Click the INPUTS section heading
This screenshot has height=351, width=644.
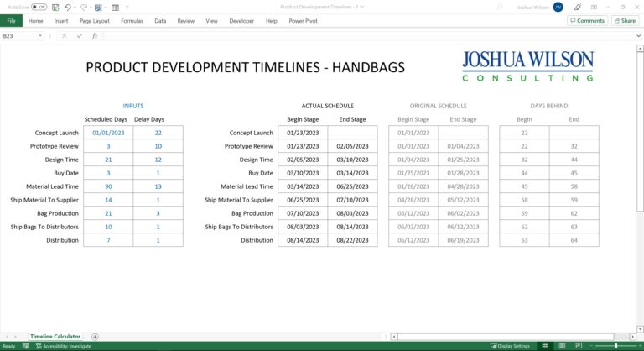[x=133, y=106]
